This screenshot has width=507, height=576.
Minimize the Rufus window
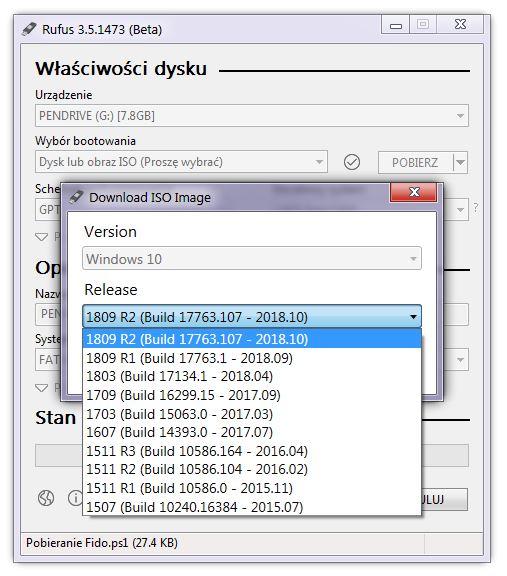click(x=395, y=25)
